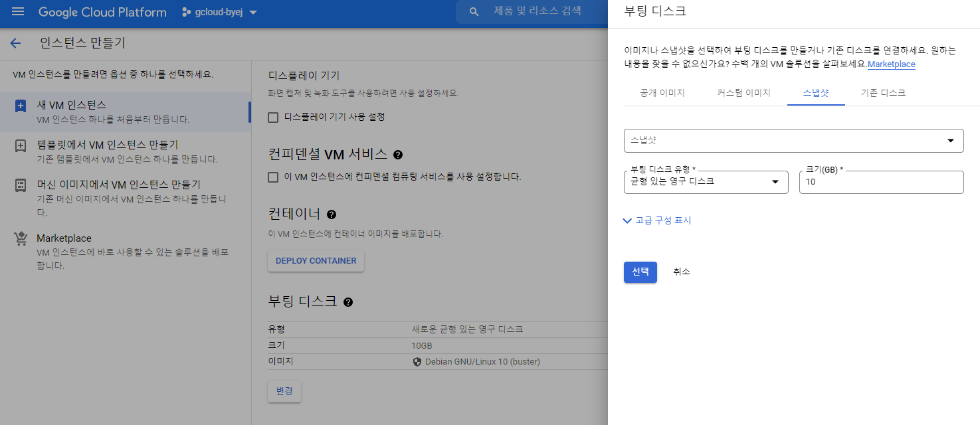The width and height of the screenshot is (980, 425).
Task: Click the 10GB size value
Action: pos(422,346)
